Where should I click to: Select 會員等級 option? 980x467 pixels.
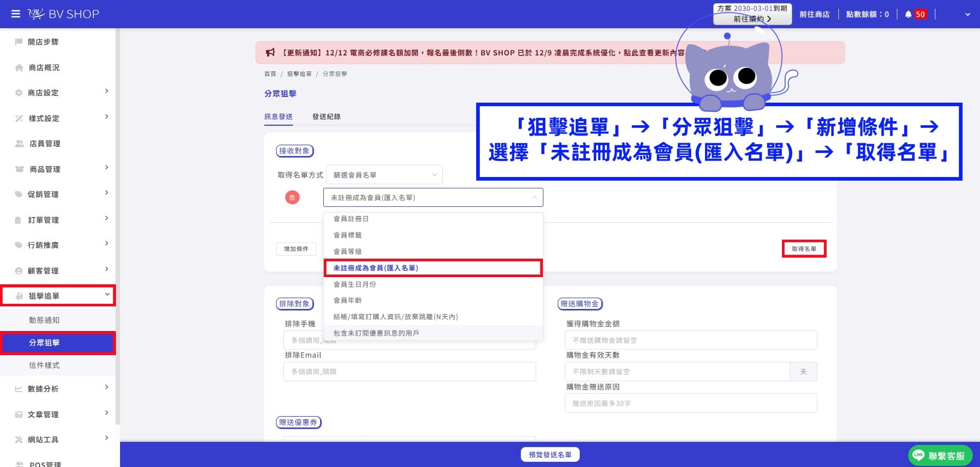[433, 251]
